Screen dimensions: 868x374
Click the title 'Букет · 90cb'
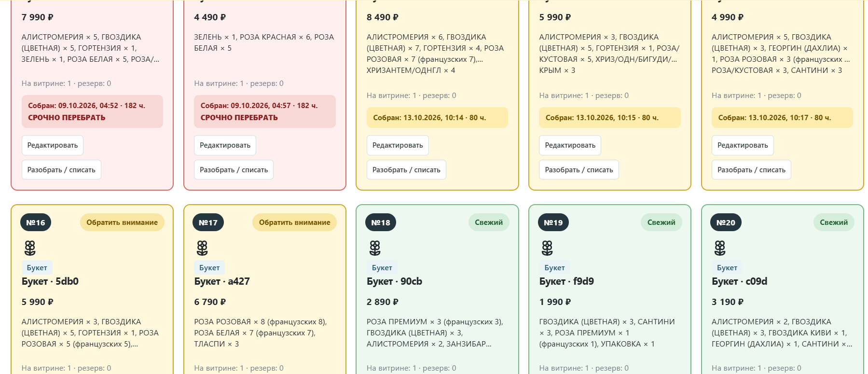pos(394,281)
